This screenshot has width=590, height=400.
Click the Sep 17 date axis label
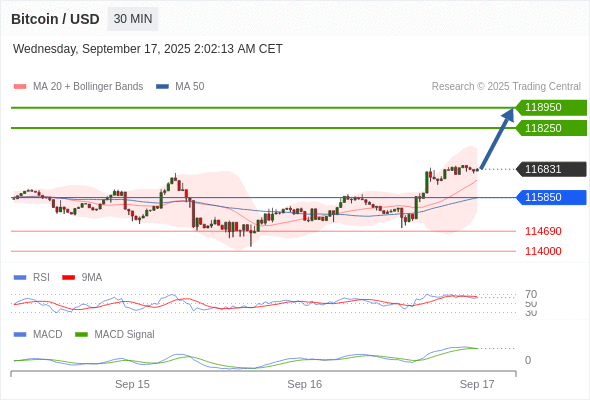point(477,384)
